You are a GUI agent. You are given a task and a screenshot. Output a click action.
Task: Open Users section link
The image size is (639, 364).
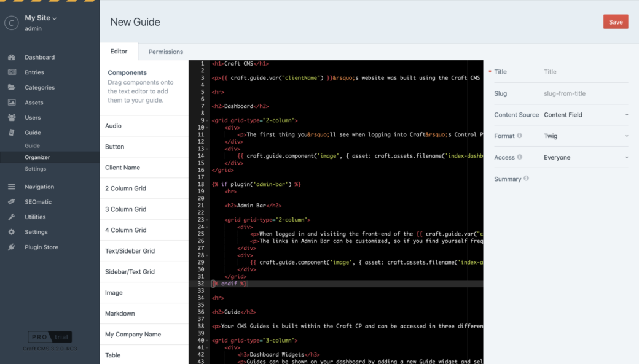[x=33, y=118]
